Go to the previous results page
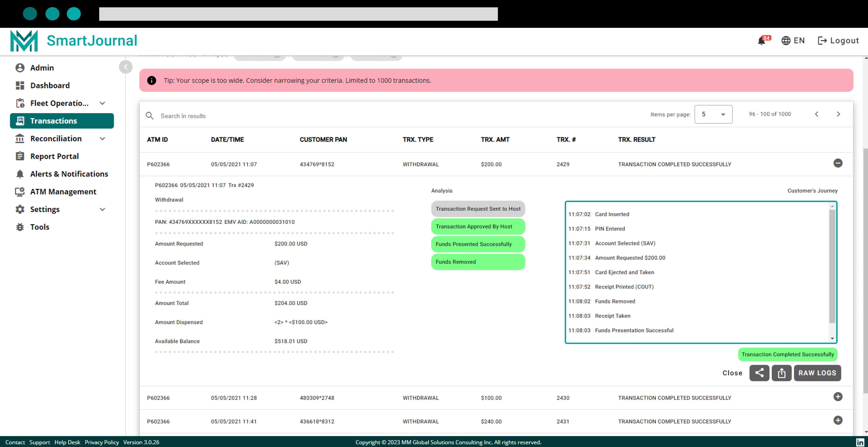This screenshot has height=447, width=868. [817, 114]
